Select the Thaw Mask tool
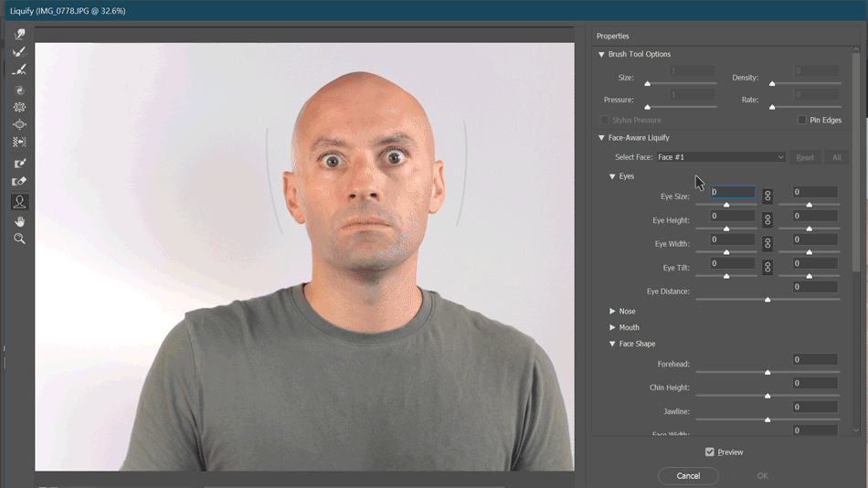 point(19,181)
